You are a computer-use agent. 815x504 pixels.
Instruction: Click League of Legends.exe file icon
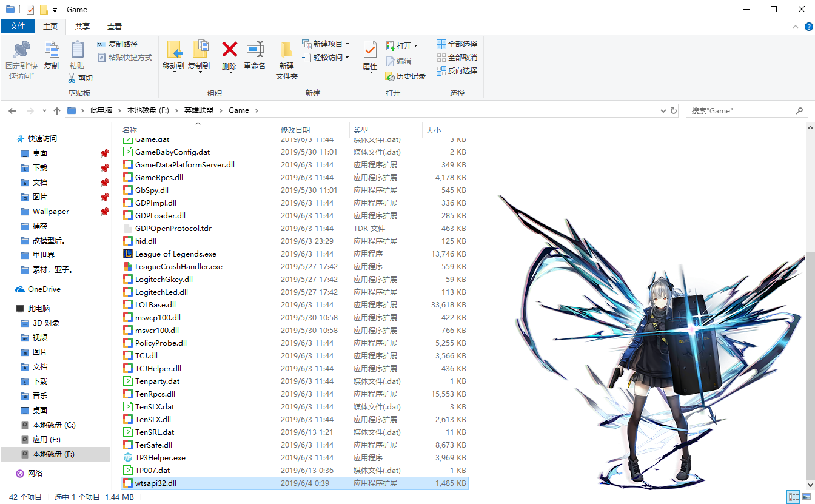127,254
